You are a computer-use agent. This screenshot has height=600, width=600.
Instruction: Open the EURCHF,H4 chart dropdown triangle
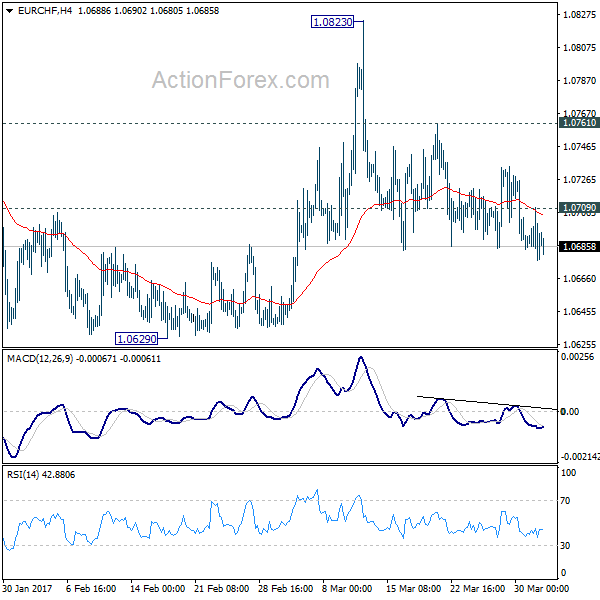pos(10,11)
